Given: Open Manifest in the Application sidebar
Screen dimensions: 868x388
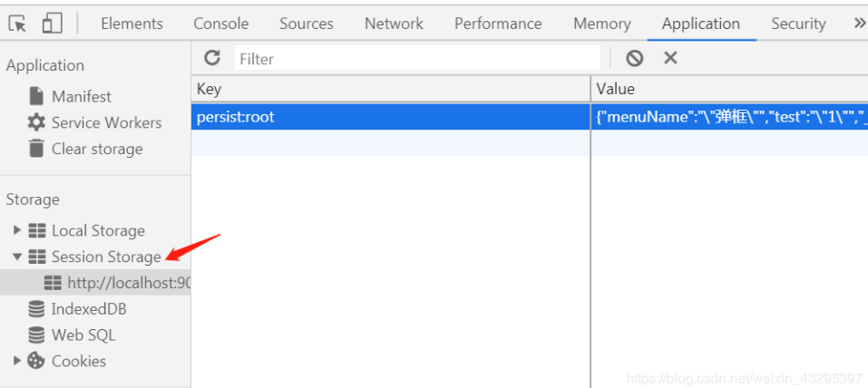Looking at the screenshot, I should (81, 96).
